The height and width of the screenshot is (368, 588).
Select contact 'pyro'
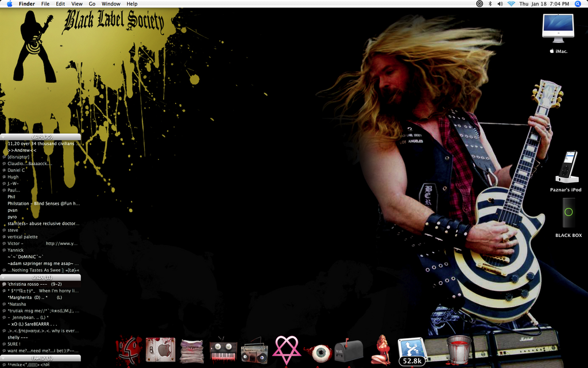click(41, 217)
